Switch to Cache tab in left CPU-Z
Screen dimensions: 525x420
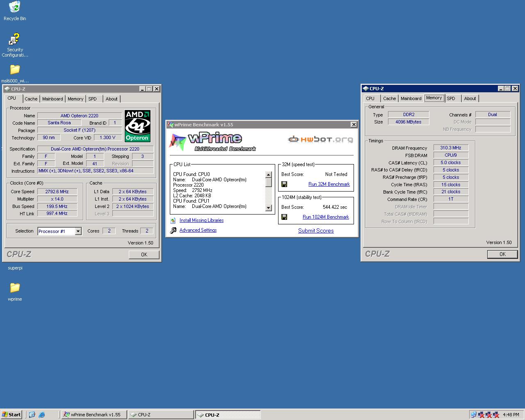(31, 99)
